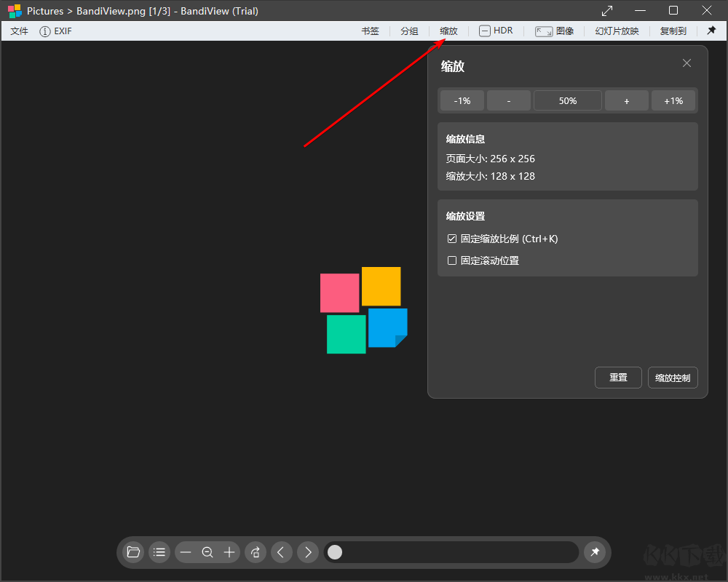Screen dimensions: 728x582
Task: Pin the top toolbar
Action: coord(711,31)
